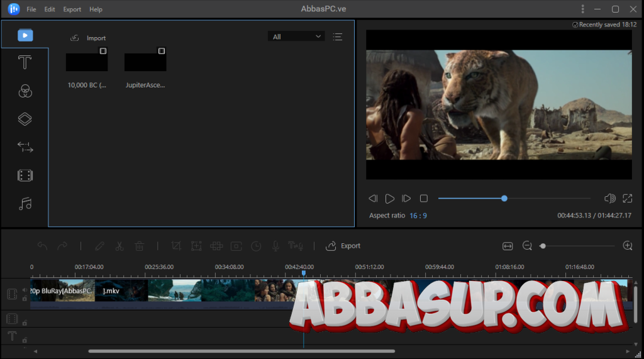
Task: Open the preview volume control
Action: click(610, 199)
